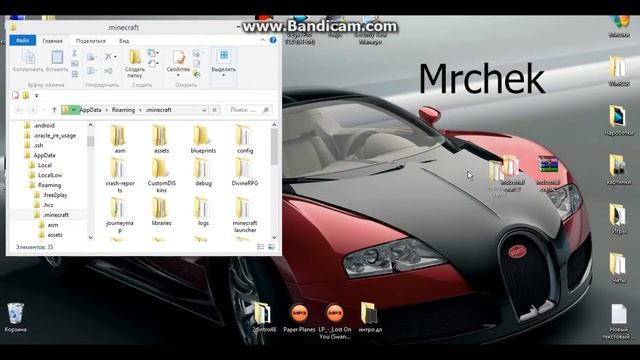Open the quick access toolbar customize dropdown
640x360 pixels.
click(36, 96)
